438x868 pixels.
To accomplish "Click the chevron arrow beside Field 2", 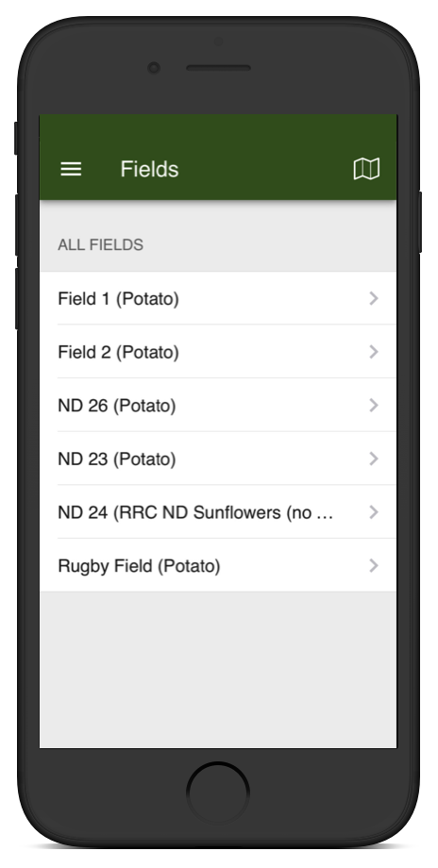I will coord(374,352).
